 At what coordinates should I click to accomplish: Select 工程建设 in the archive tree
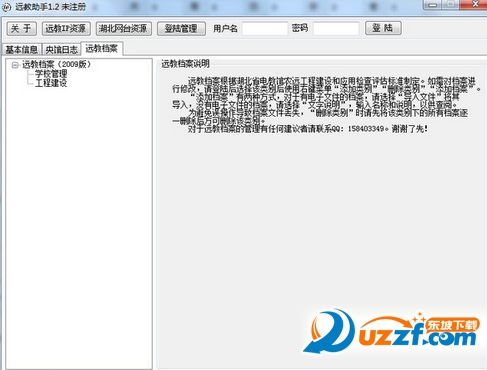51,83
